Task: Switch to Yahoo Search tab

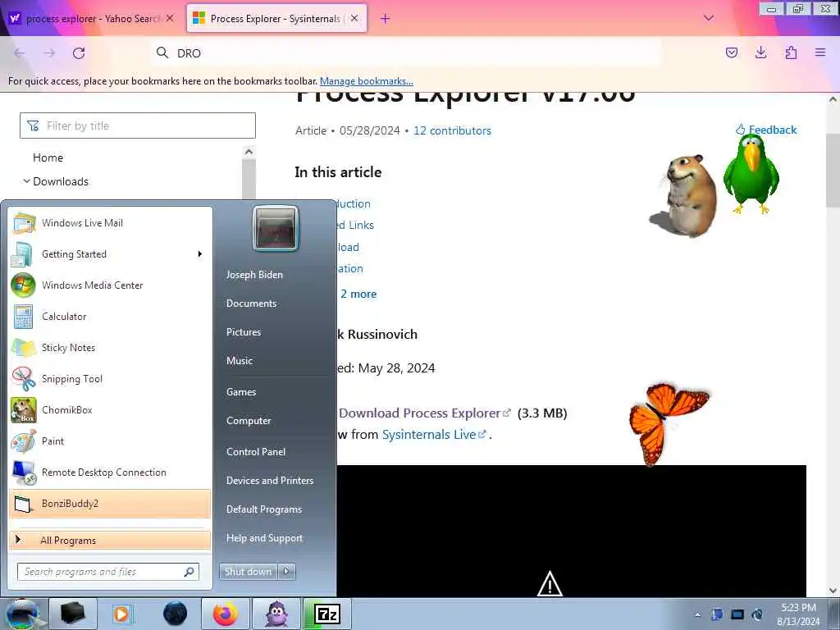Action: 93,18
